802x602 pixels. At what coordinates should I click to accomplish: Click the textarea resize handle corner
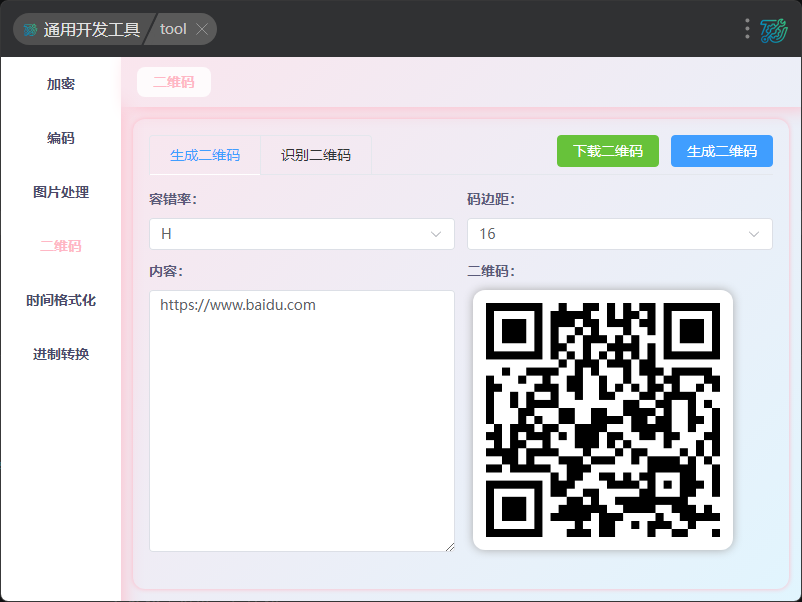pyautogui.click(x=450, y=547)
